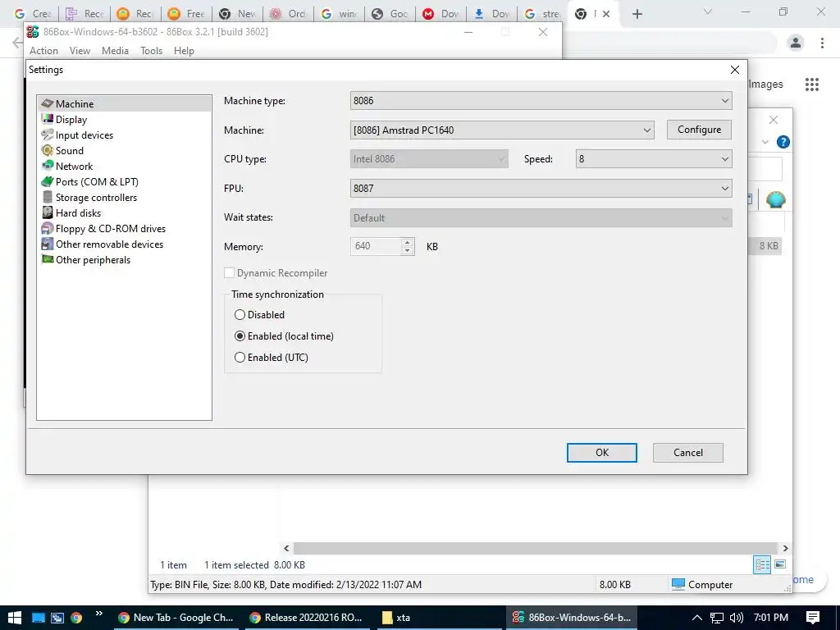Open the View menu in 86Box
This screenshot has width=840, height=630.
pos(80,51)
